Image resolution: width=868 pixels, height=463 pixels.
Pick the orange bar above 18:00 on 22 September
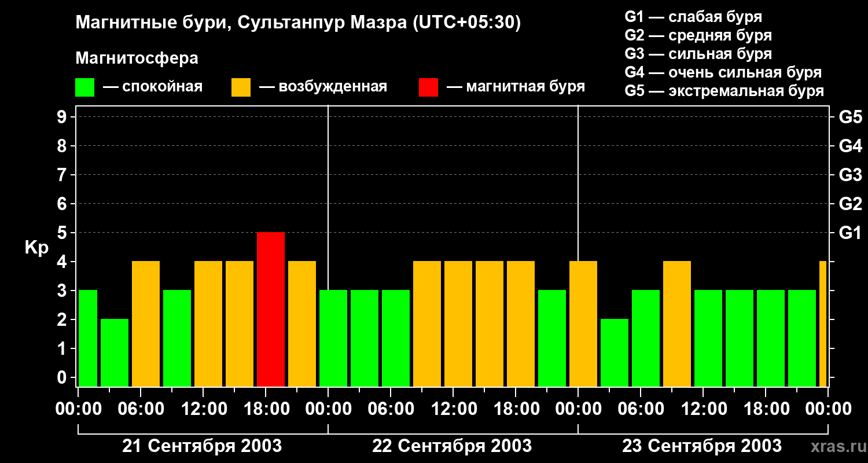click(521, 324)
